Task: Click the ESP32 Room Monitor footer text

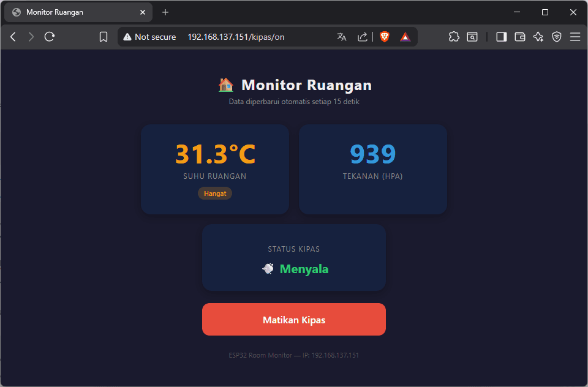Action: tap(293, 355)
